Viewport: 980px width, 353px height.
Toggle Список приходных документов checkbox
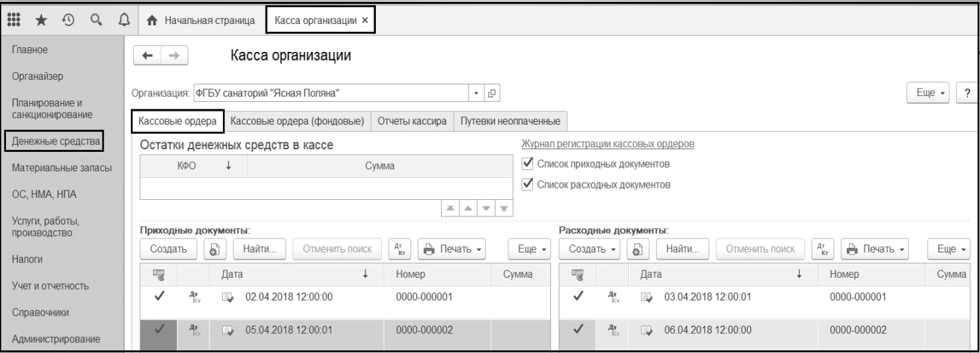(x=529, y=163)
